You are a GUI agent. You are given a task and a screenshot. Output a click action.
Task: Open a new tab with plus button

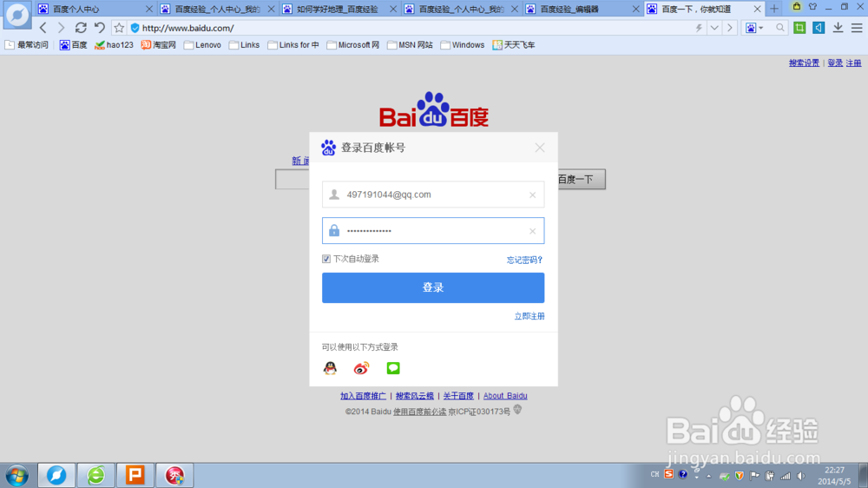pyautogui.click(x=774, y=9)
